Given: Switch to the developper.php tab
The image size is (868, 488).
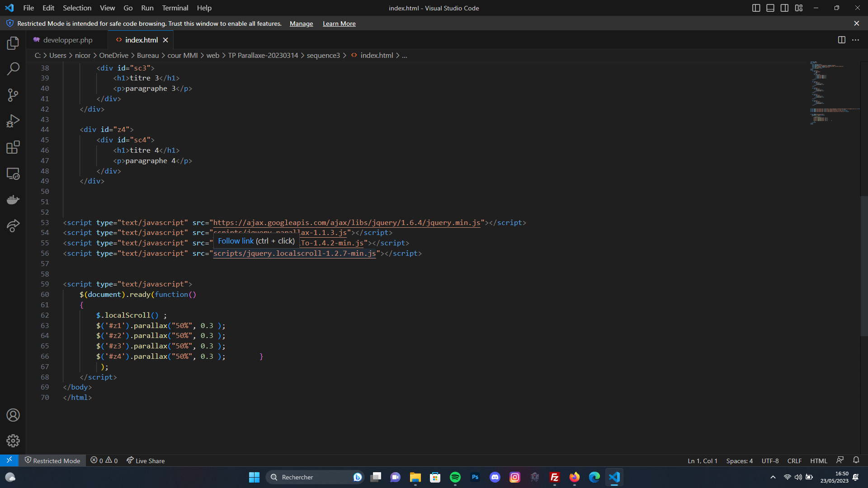Looking at the screenshot, I should (67, 40).
